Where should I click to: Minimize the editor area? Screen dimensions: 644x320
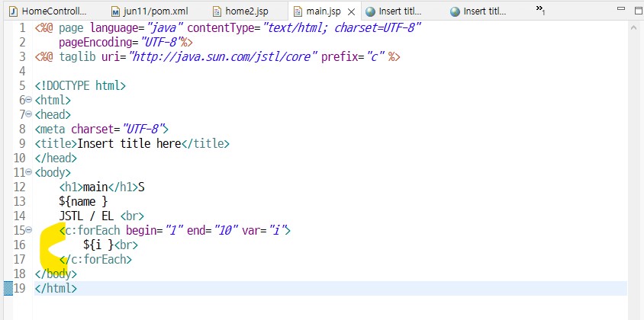[x=621, y=8]
